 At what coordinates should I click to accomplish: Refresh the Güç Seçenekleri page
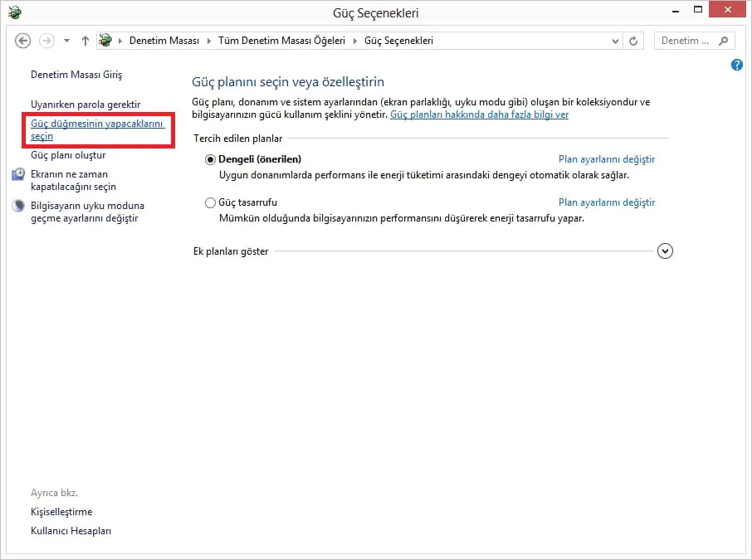coord(632,40)
